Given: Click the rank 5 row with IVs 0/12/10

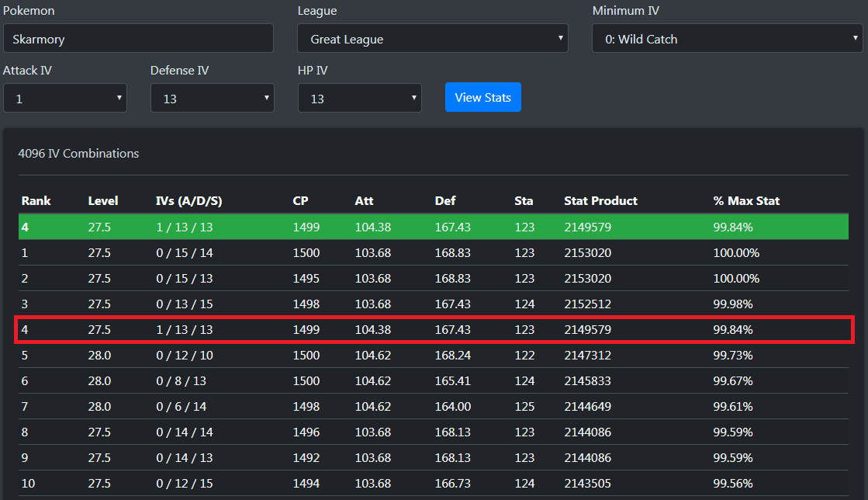Looking at the screenshot, I should 434,355.
